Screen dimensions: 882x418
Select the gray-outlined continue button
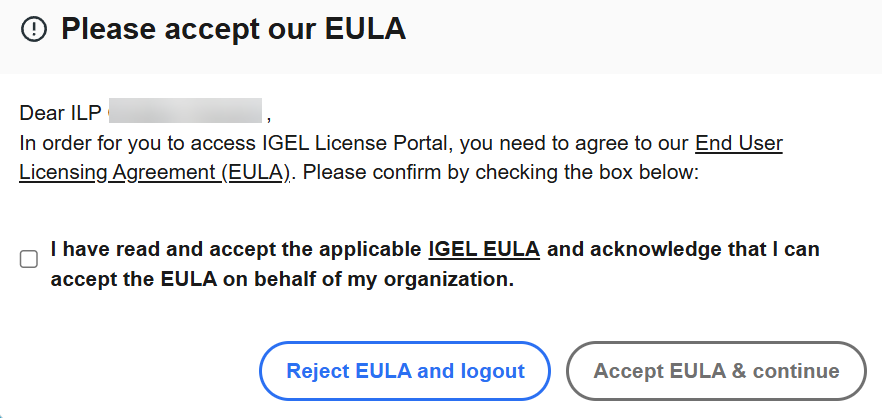point(716,371)
